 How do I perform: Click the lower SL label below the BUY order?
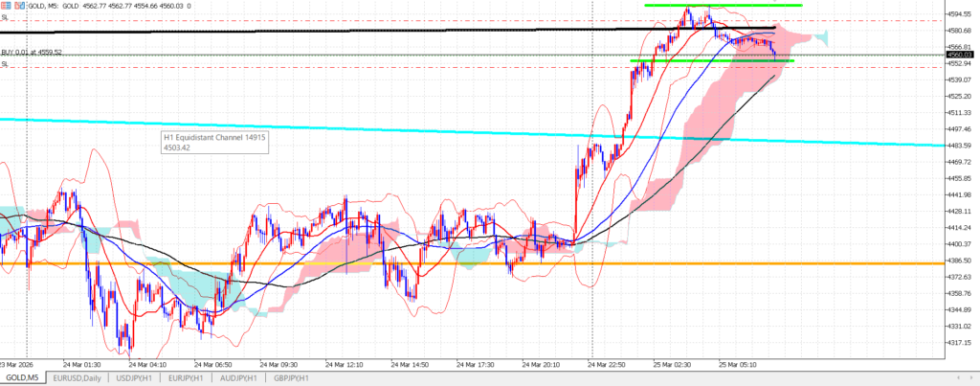point(5,64)
